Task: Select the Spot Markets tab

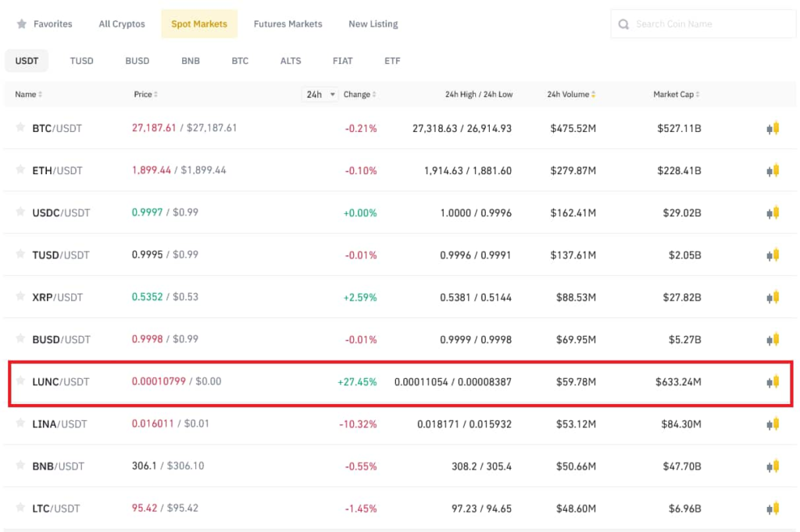Action: (x=199, y=24)
